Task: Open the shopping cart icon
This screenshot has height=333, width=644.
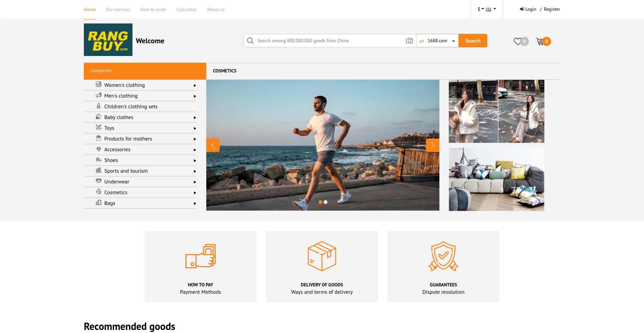Action: click(540, 41)
